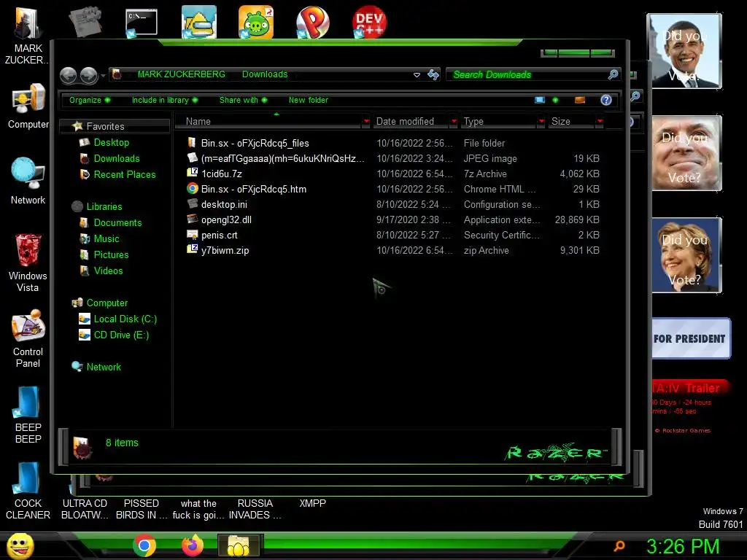Click the Chrome icon in the taskbar

click(x=144, y=545)
